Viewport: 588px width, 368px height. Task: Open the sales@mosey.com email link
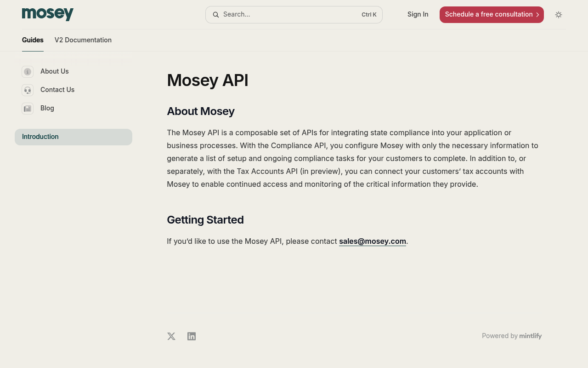click(x=373, y=241)
